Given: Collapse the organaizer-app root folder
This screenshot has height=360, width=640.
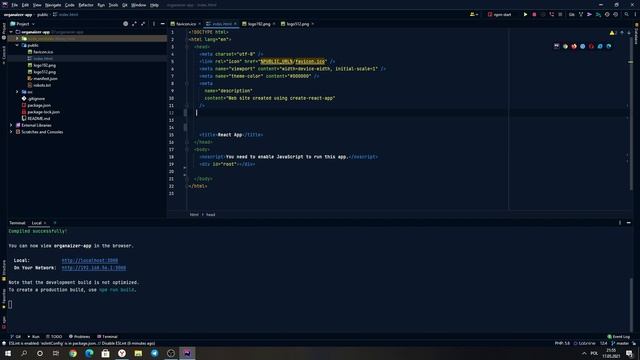Looking at the screenshot, I should [11, 32].
